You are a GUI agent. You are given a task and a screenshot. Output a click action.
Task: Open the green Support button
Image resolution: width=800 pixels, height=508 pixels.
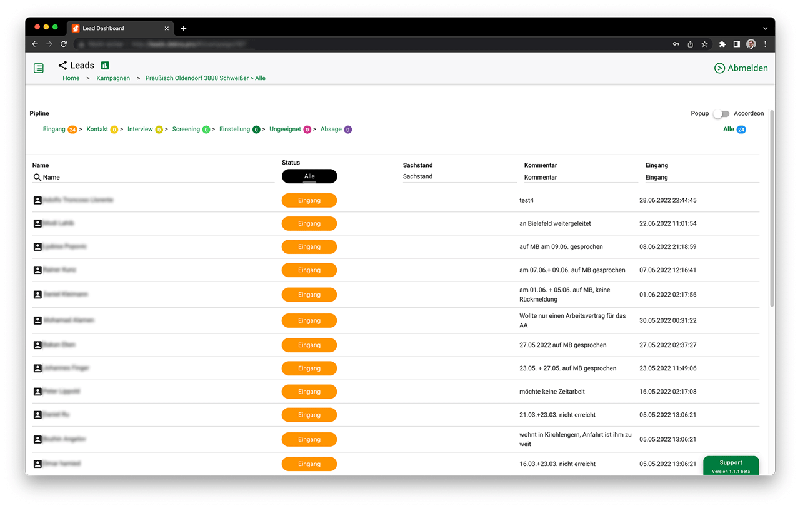coord(731,465)
